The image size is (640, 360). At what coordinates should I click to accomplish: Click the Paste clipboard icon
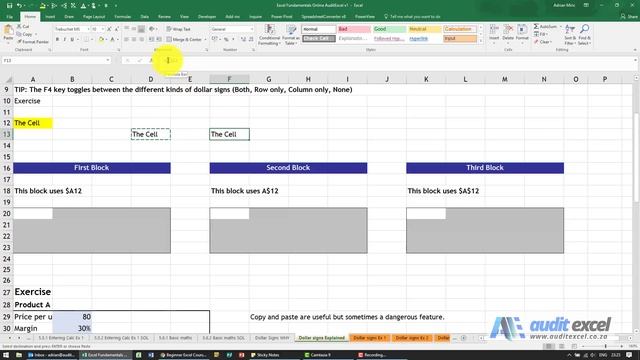pos(8,31)
